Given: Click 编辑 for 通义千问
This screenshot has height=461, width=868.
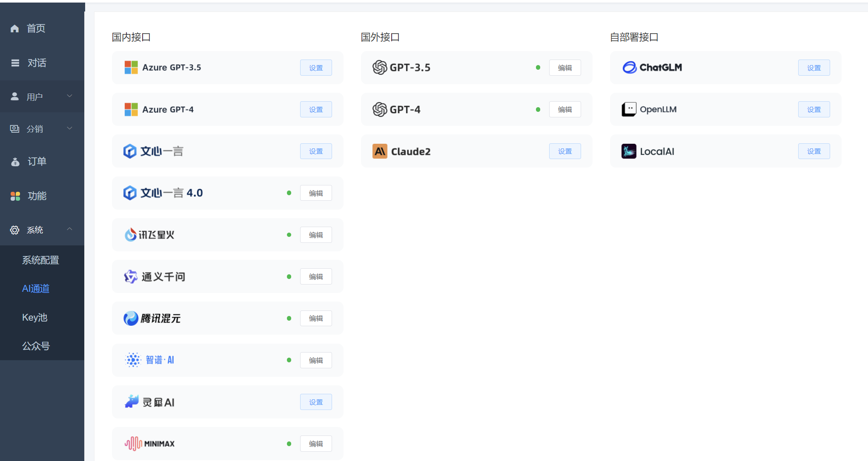Looking at the screenshot, I should pyautogui.click(x=316, y=276).
